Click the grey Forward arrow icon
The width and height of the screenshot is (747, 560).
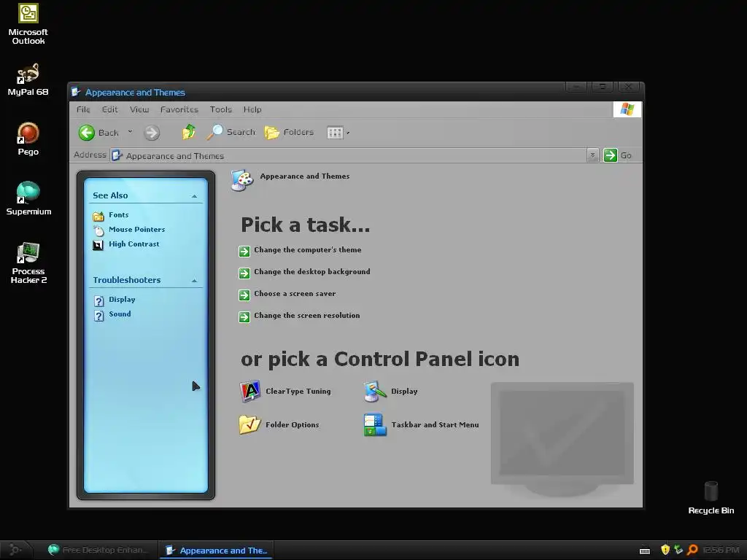[152, 133]
